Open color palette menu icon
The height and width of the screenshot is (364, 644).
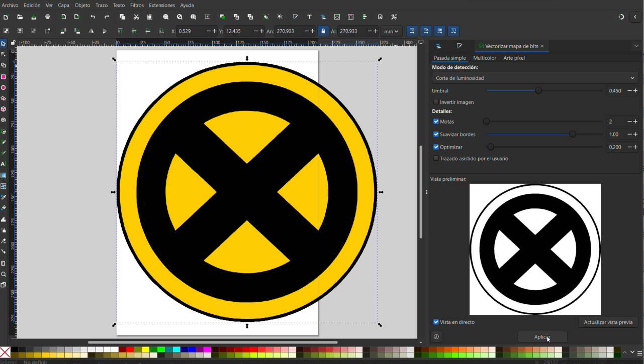pos(639,353)
